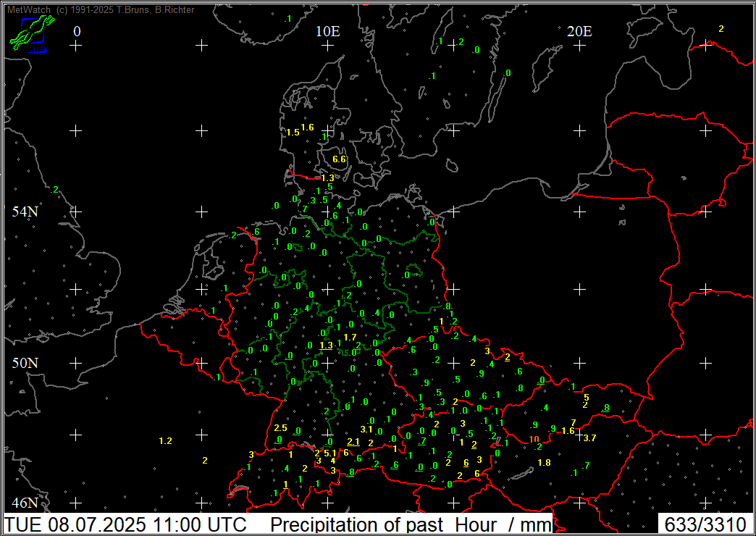Click the '10E' longitude label
This screenshot has height=536, width=756.
pyautogui.click(x=328, y=31)
